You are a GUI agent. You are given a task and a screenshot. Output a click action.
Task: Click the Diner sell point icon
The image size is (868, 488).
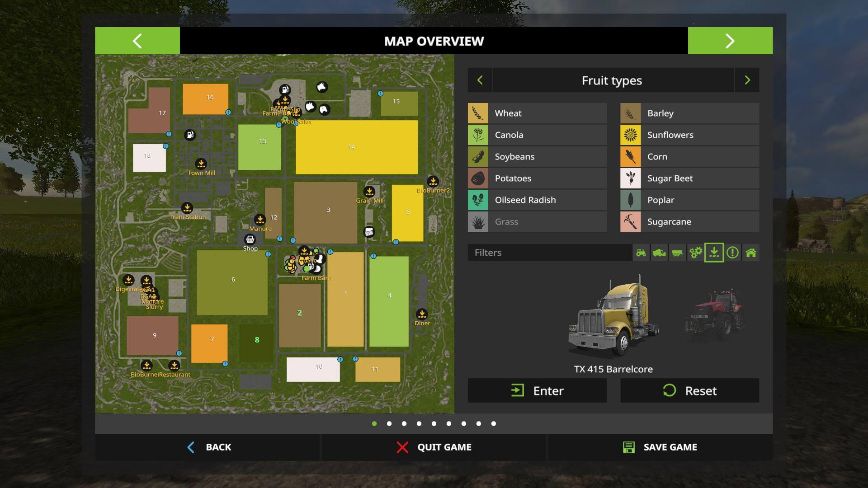click(x=422, y=314)
